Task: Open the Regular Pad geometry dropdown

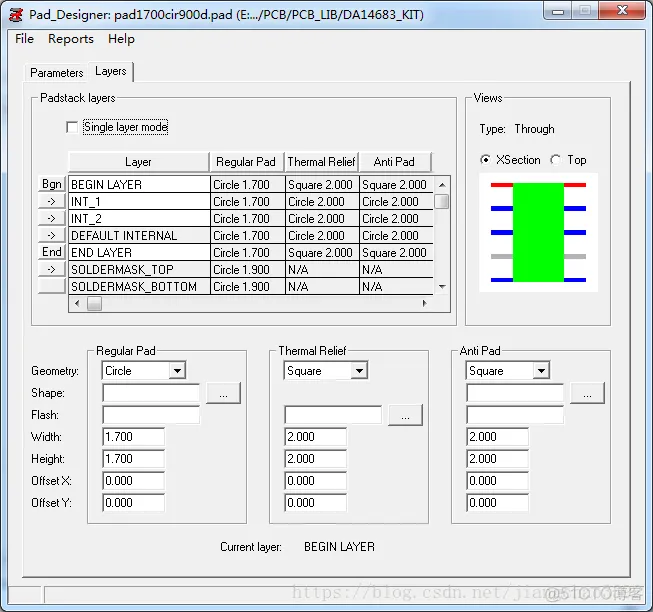Action: tap(177, 371)
